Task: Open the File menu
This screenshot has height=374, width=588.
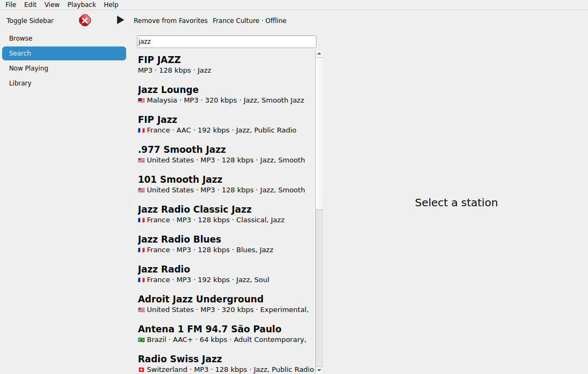Action: pos(11,4)
